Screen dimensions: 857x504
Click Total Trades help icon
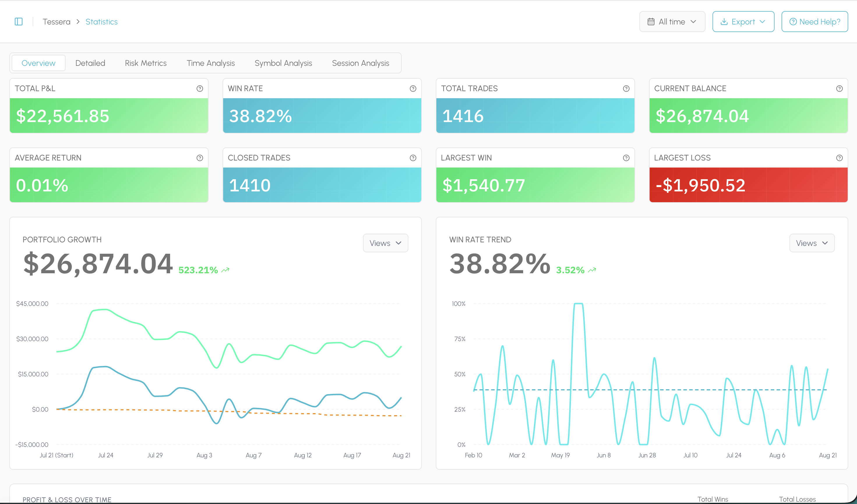click(x=626, y=89)
